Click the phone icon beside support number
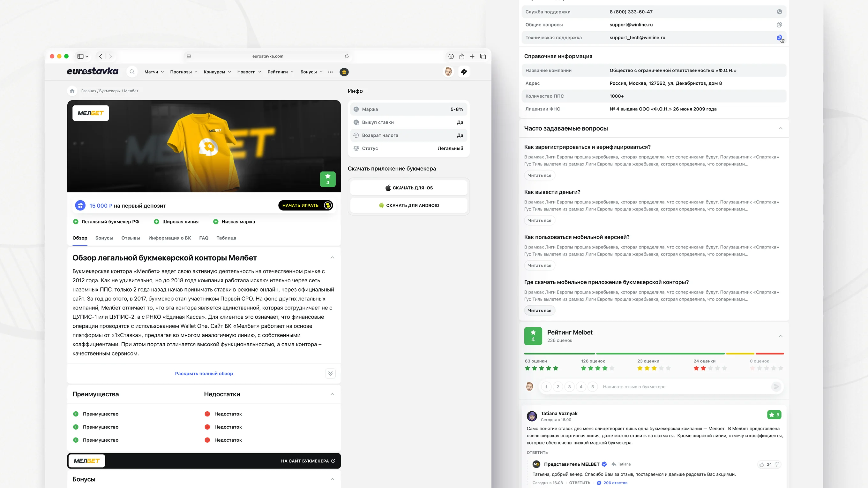Screen dimensions: 868x488 coord(779,12)
